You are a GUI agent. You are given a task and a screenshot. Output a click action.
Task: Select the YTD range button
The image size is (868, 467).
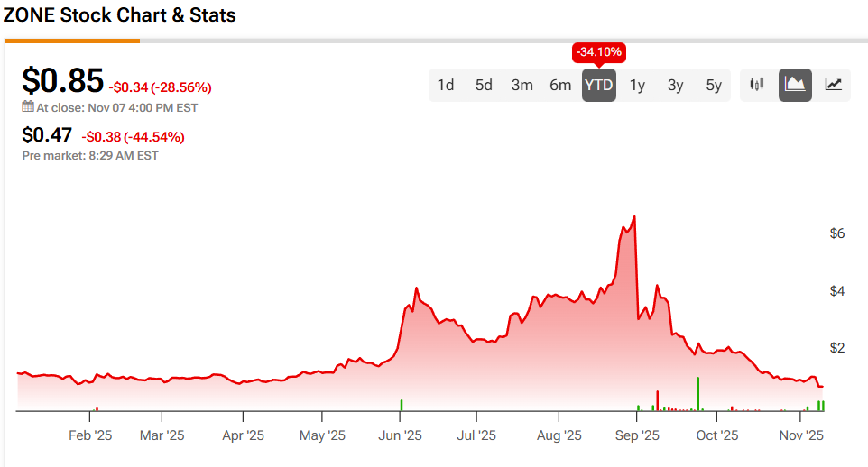click(599, 85)
